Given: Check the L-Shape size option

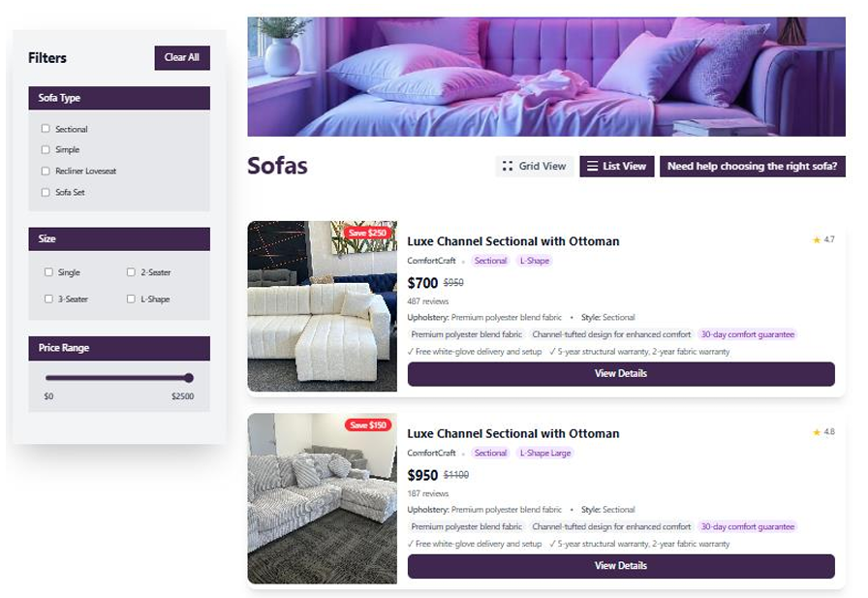Looking at the screenshot, I should click(131, 299).
